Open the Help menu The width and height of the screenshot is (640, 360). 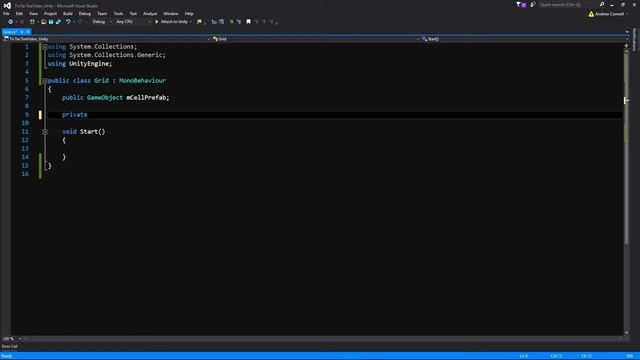click(x=189, y=13)
